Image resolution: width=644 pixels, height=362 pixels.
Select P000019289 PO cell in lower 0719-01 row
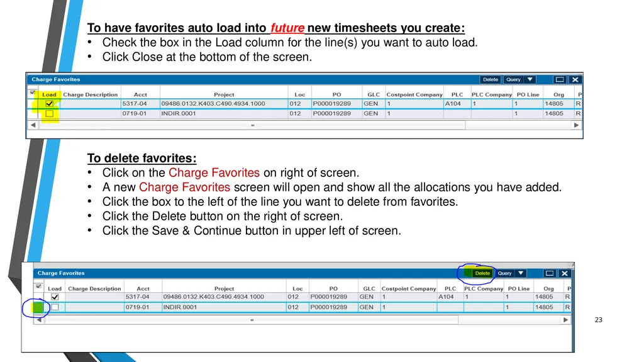pos(333,307)
